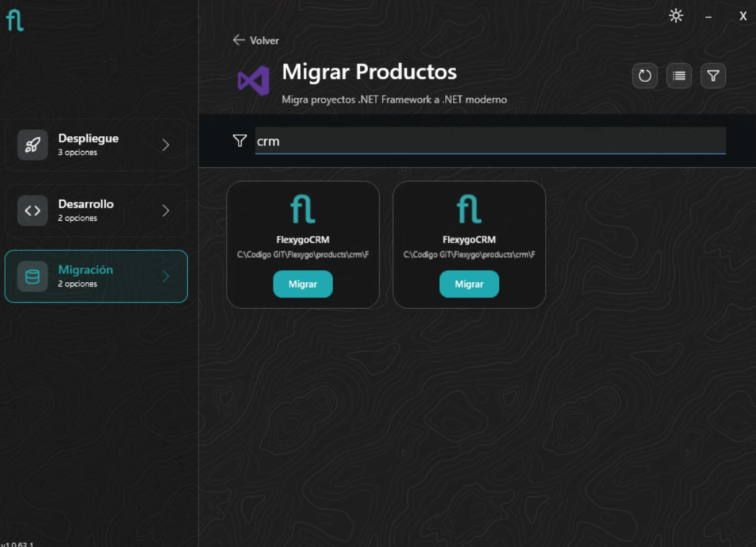Click the Migrar Productos heading
756x547 pixels.
pos(369,72)
